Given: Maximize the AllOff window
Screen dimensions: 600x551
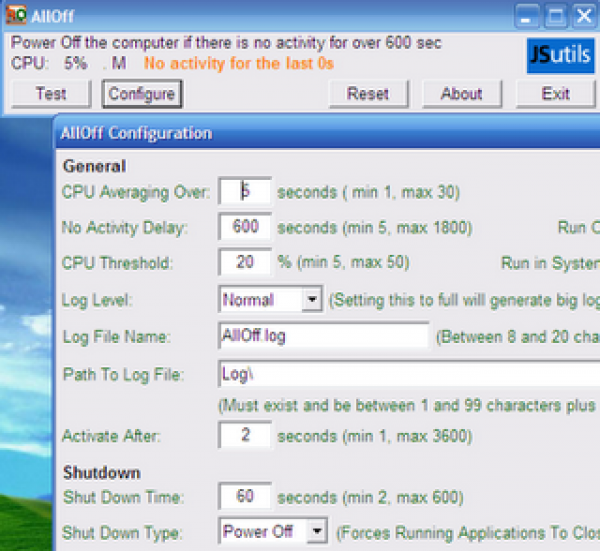Looking at the screenshot, I should [556, 17].
